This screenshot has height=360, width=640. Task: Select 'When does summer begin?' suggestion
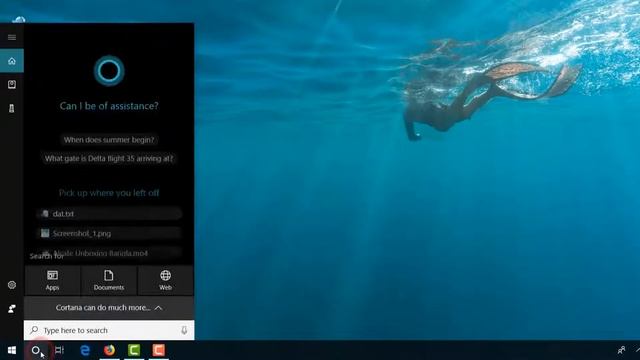[x=109, y=140]
